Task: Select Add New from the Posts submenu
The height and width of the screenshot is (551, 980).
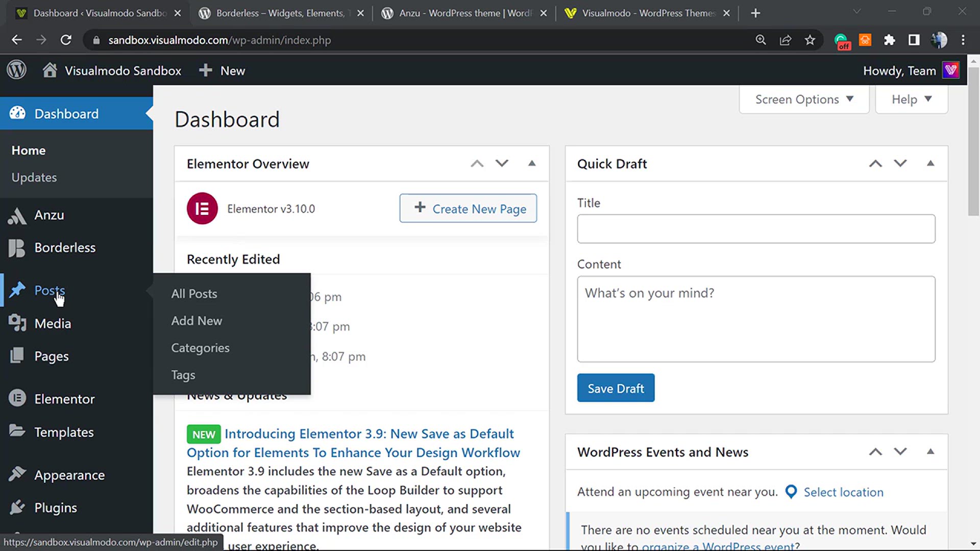Action: [x=197, y=320]
